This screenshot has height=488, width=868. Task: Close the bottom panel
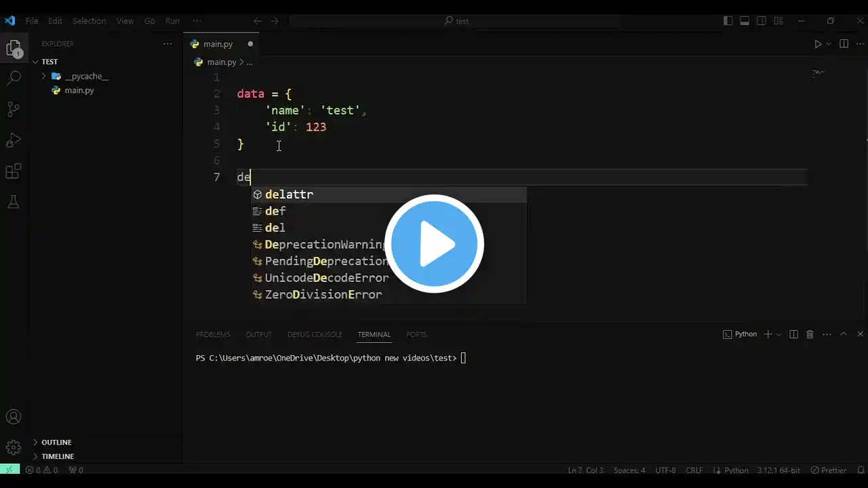click(861, 334)
